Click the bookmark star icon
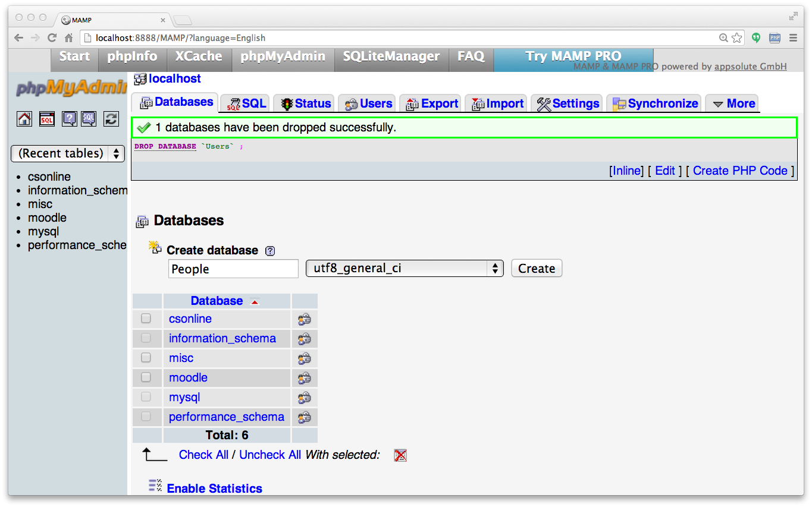Screen dimensions: 812x507 pyautogui.click(x=737, y=38)
